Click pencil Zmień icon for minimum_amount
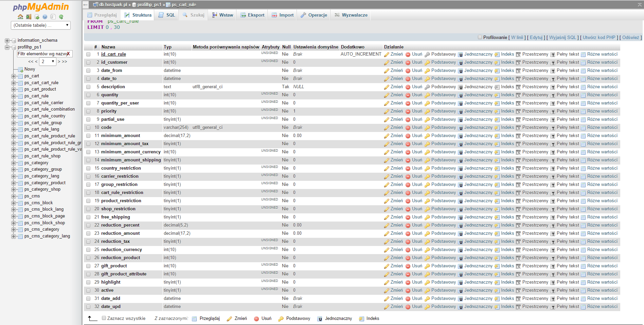Screen dimensions: 644x325 coord(387,136)
